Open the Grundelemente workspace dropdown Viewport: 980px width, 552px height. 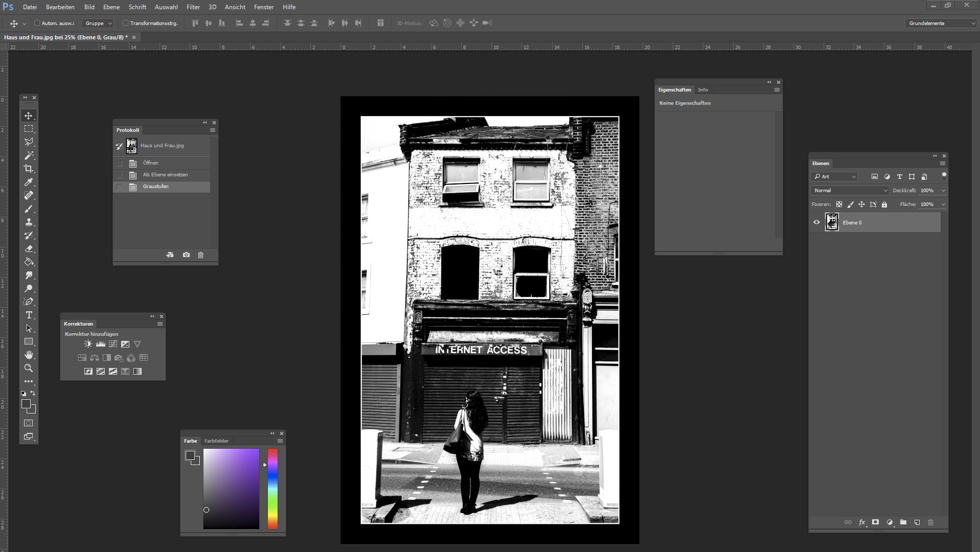(941, 23)
